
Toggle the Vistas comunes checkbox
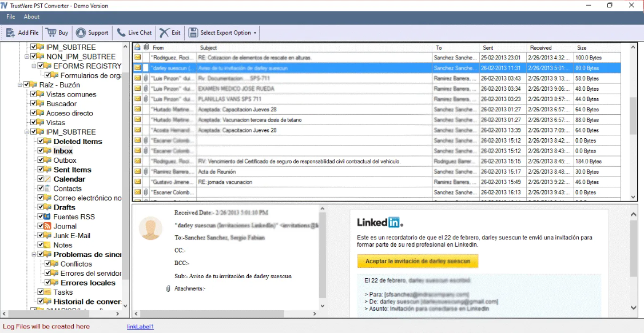click(33, 94)
